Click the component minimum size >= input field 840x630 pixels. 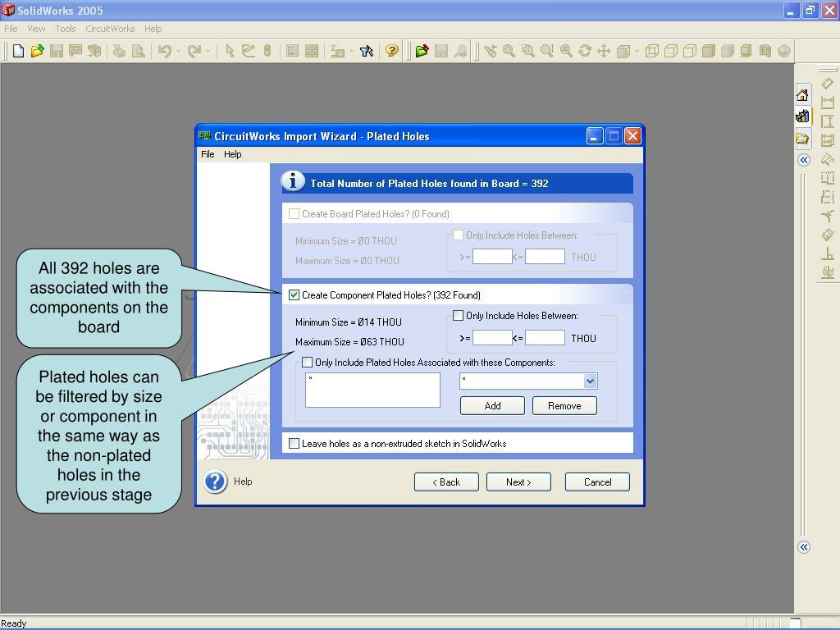(x=492, y=337)
